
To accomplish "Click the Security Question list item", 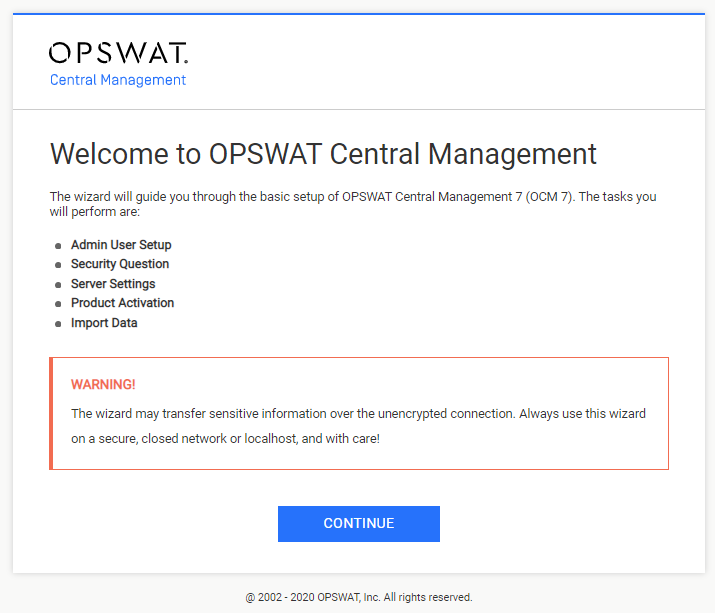I will pos(120,264).
